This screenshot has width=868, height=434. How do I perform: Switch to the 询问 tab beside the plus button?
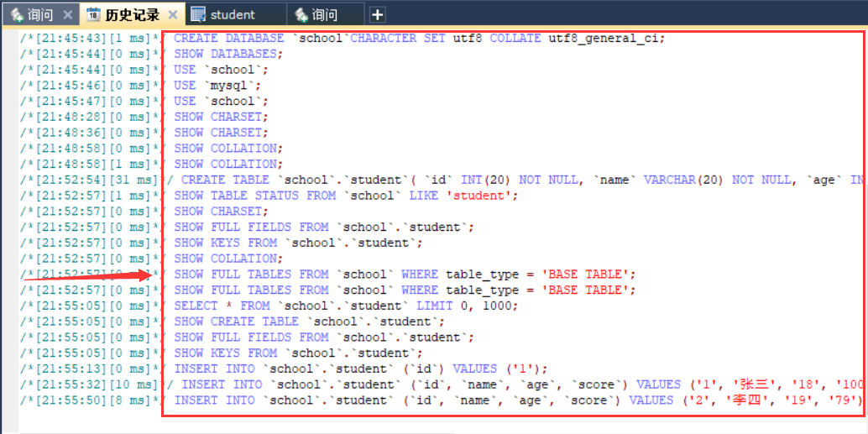(x=326, y=15)
